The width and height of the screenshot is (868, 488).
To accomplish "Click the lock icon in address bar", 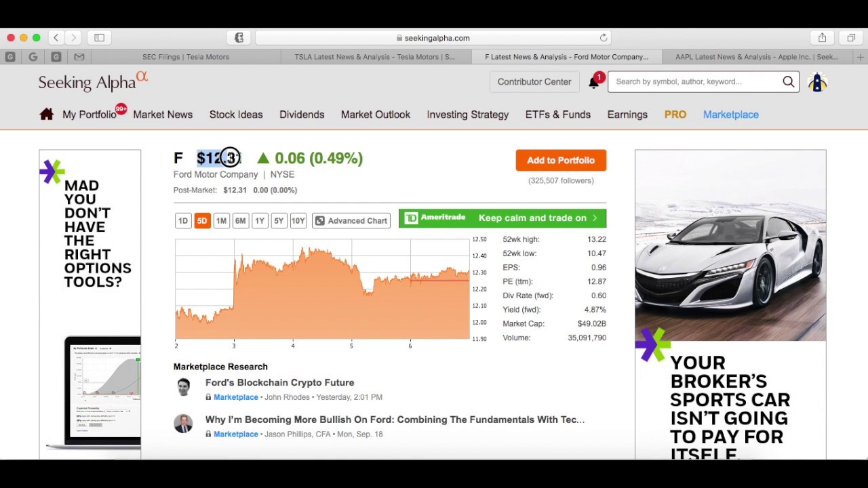I will 399,38.
